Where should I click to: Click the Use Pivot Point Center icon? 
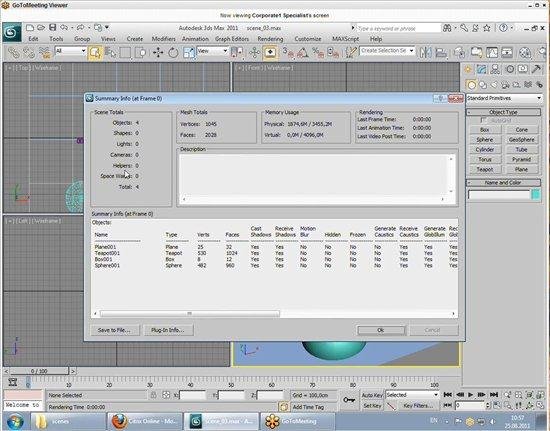point(237,53)
